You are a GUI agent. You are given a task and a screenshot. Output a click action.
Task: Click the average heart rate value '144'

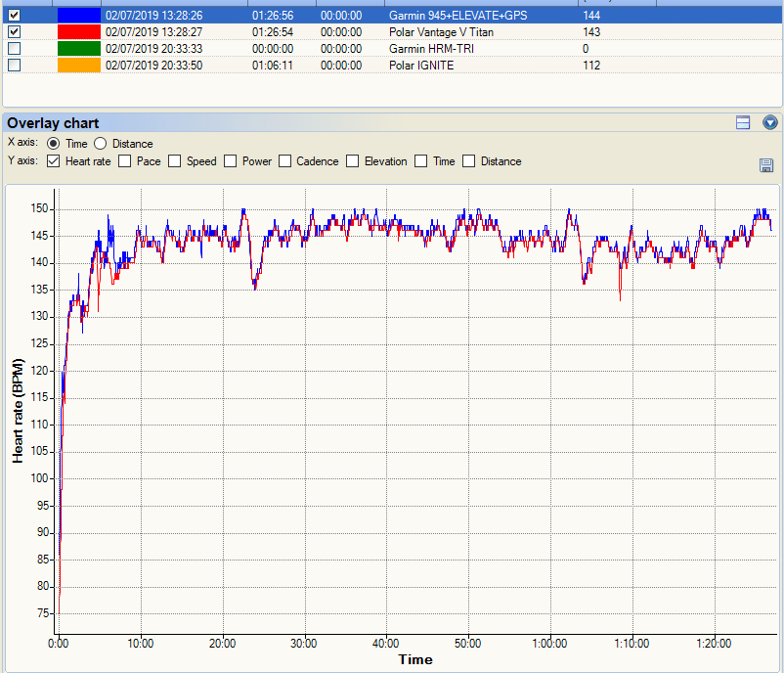(591, 16)
